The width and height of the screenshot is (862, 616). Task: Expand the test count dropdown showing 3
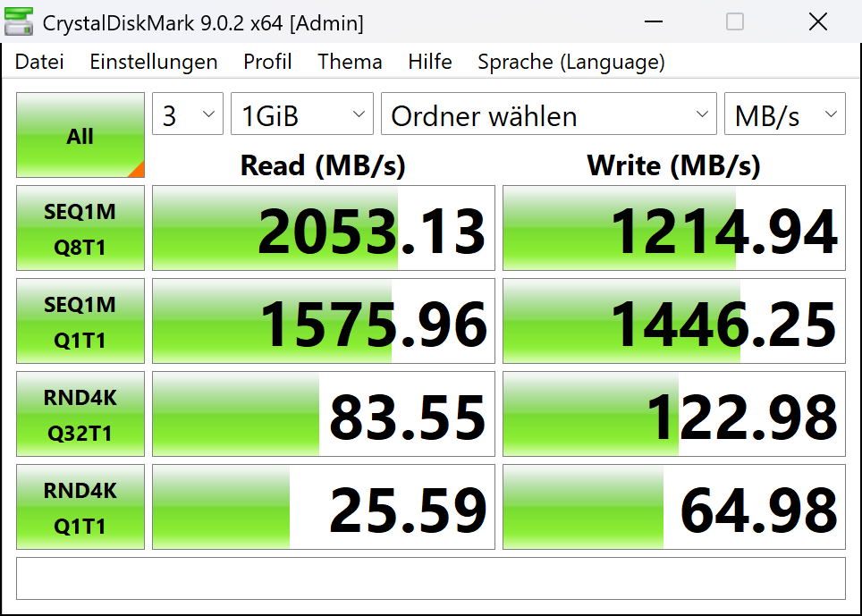pyautogui.click(x=188, y=115)
